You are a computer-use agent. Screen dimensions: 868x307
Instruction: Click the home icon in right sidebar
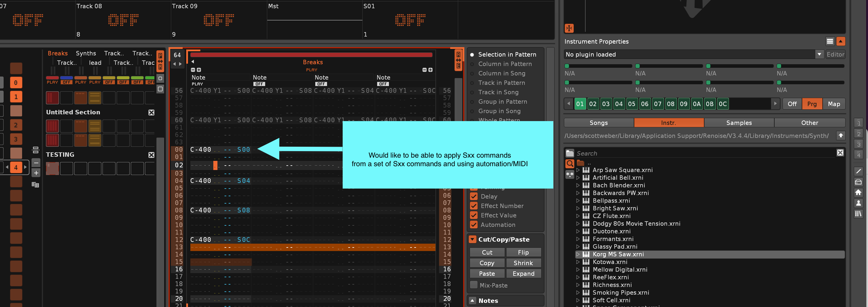858,192
